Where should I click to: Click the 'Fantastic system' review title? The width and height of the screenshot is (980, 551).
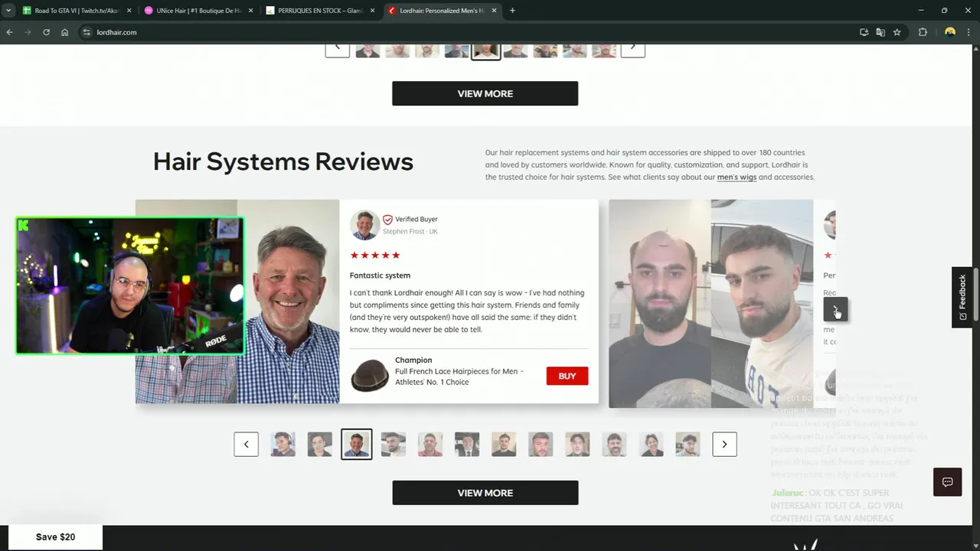(x=380, y=275)
